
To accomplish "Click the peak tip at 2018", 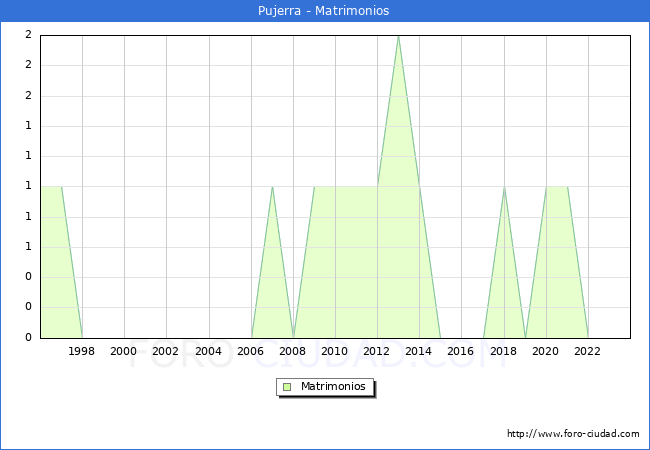I will click(x=504, y=187).
